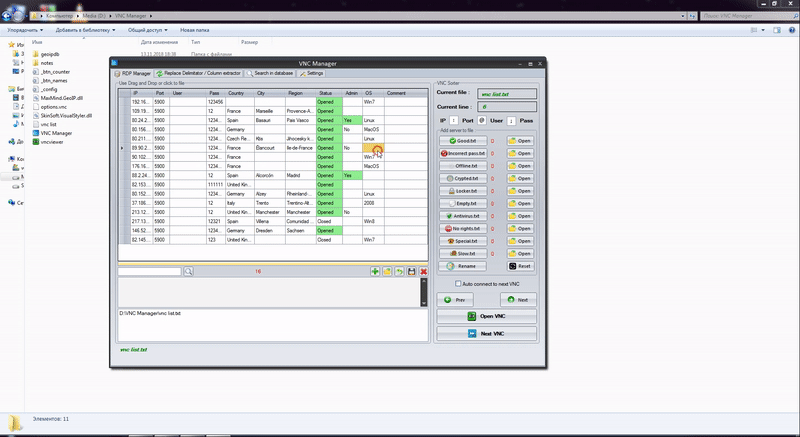Image resolution: width=800 pixels, height=437 pixels.
Task: Click the Open VNC button
Action: click(x=487, y=316)
